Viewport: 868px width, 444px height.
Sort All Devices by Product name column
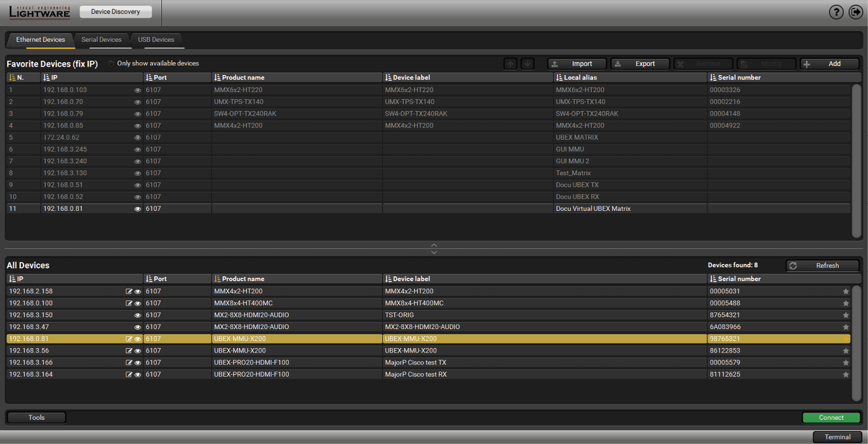tap(297, 279)
